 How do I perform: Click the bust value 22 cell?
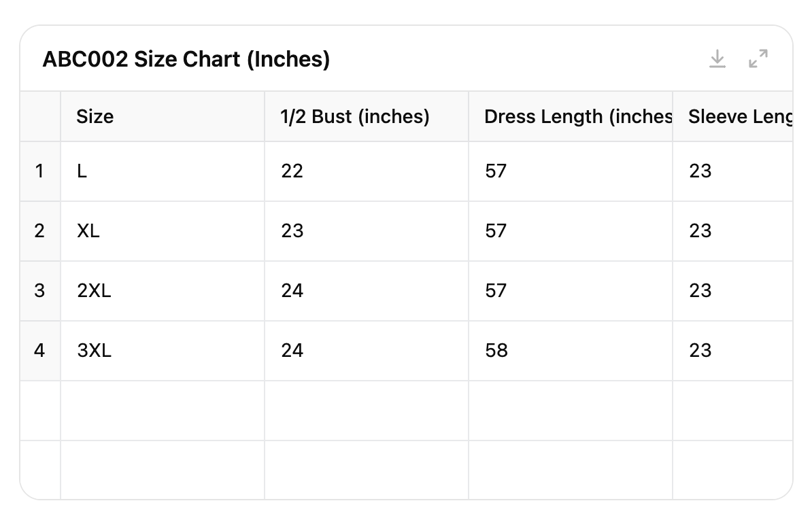click(366, 171)
